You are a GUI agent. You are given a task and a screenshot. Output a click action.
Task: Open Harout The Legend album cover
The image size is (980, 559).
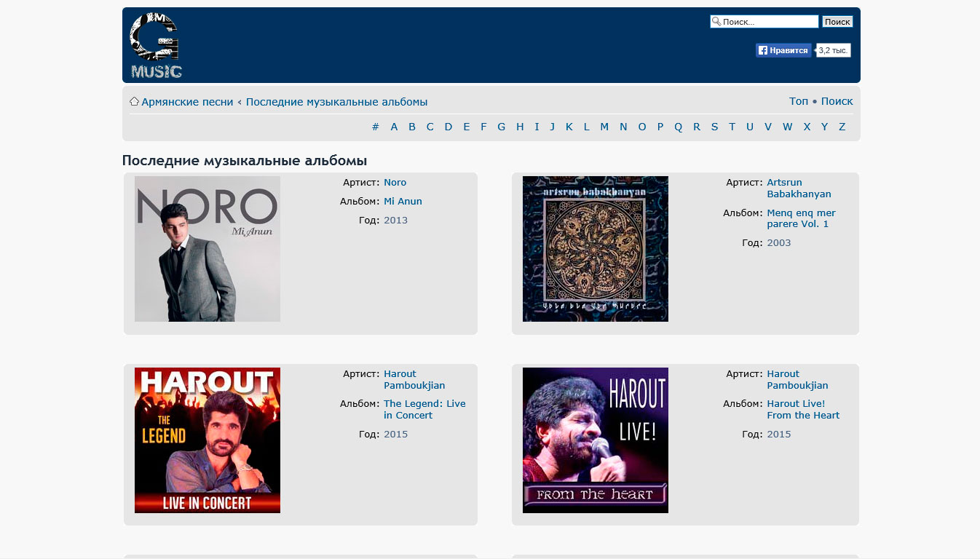tap(208, 440)
